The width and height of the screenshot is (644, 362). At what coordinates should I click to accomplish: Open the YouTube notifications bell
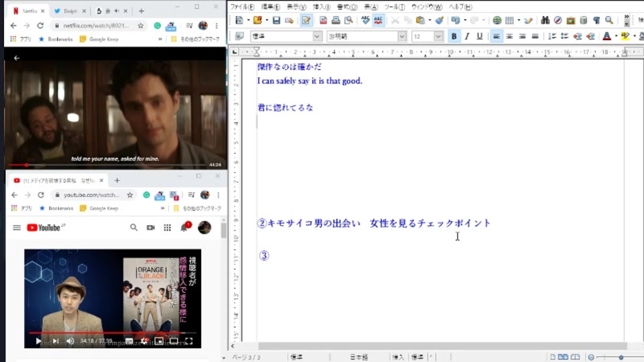[x=184, y=228]
